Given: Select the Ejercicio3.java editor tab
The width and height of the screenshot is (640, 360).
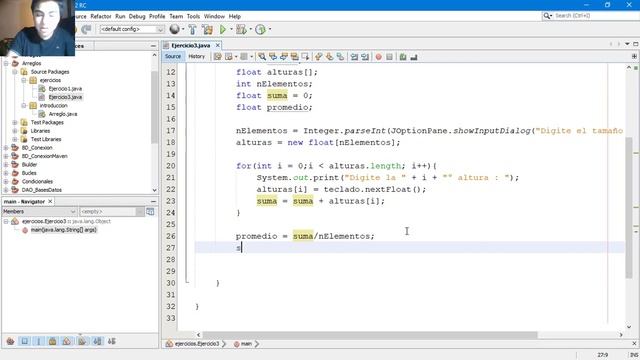Looking at the screenshot, I should pos(191,45).
